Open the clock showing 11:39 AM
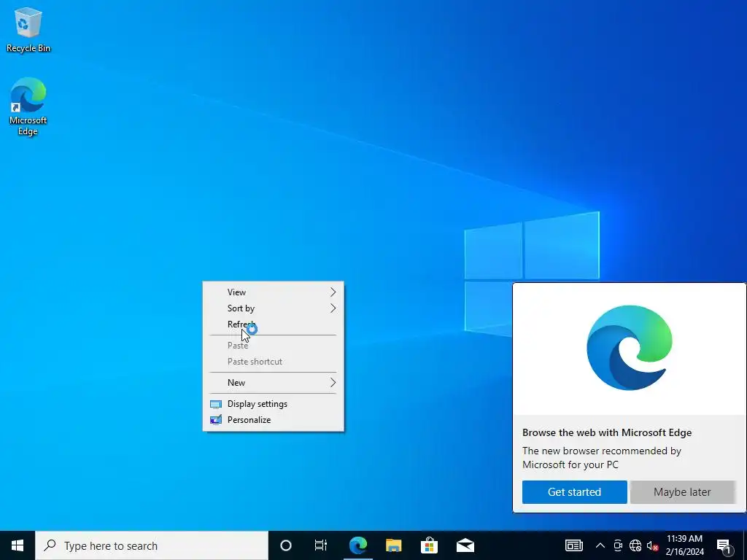This screenshot has width=747, height=560. pyautogui.click(x=684, y=545)
